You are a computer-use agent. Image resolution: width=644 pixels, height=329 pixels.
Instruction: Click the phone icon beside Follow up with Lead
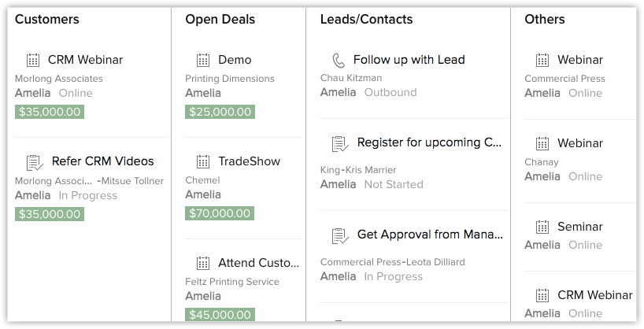pos(339,60)
